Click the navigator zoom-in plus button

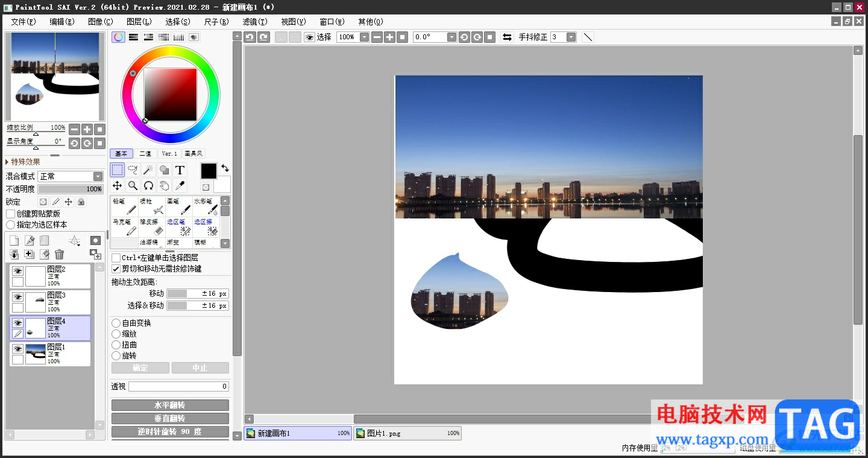87,129
